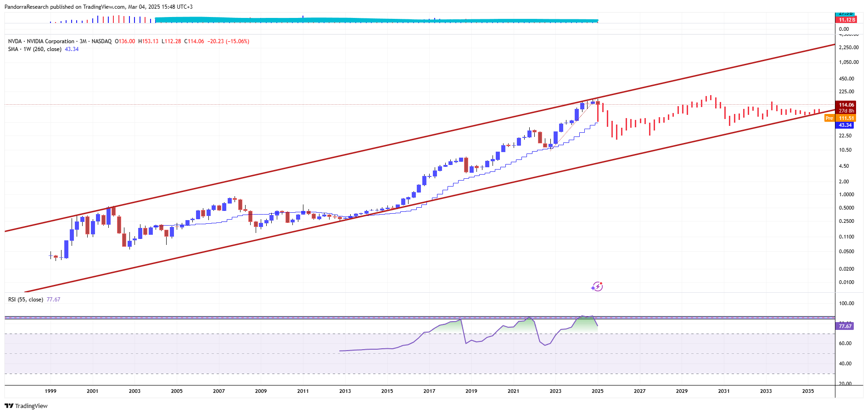The height and width of the screenshot is (414, 868).
Task: Click the 22.50 price axis label
Action: coord(845,136)
